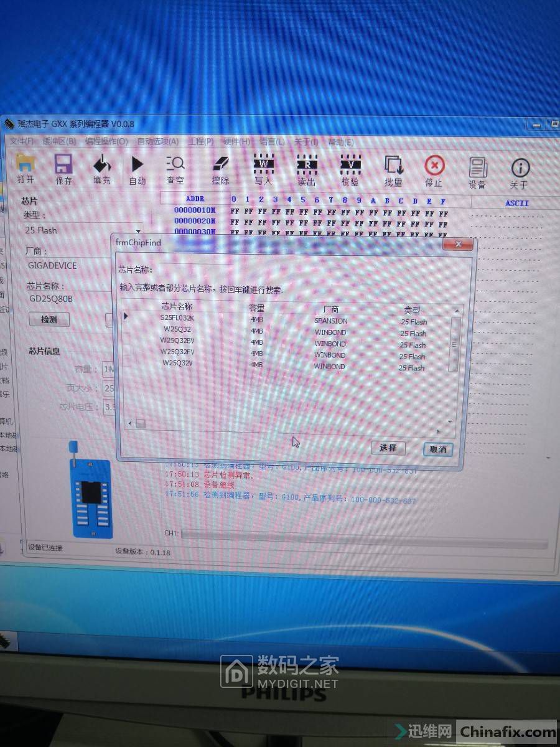Click the 写入 (Write) chip icon
The width and height of the screenshot is (560, 747).
[263, 164]
